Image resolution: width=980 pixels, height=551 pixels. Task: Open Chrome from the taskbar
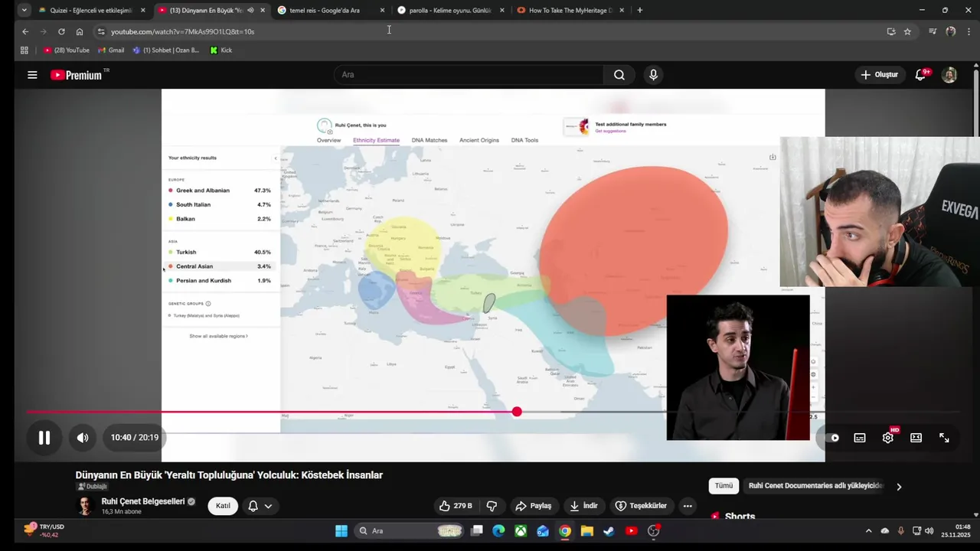(565, 530)
